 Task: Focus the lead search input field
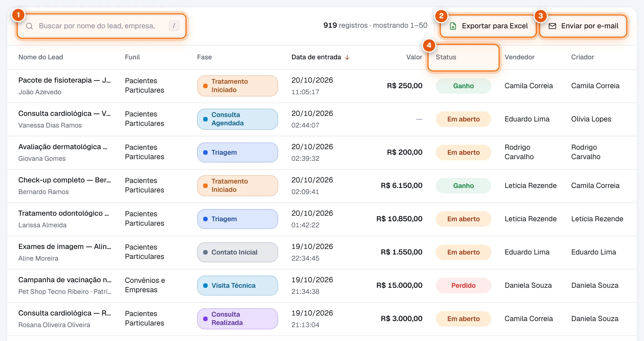(x=102, y=26)
